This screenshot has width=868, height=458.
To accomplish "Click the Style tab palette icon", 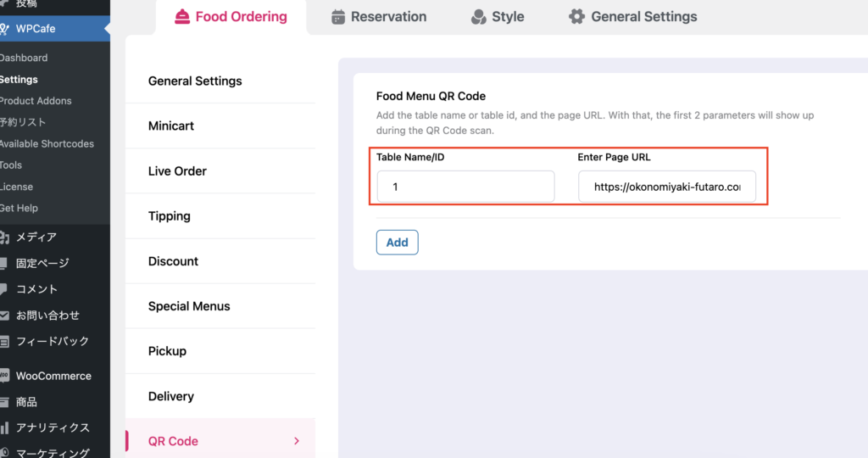I will tap(478, 16).
